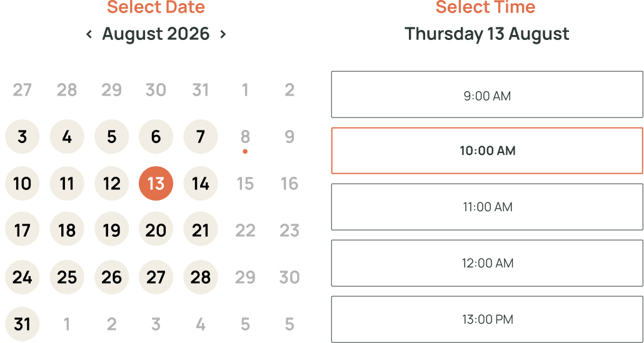Viewport: 644px width, 343px height.
Task: Advance to next month arrow
Action: coord(223,34)
